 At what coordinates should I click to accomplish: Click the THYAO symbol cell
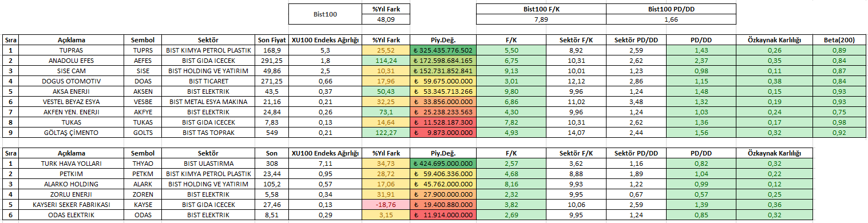point(142,164)
